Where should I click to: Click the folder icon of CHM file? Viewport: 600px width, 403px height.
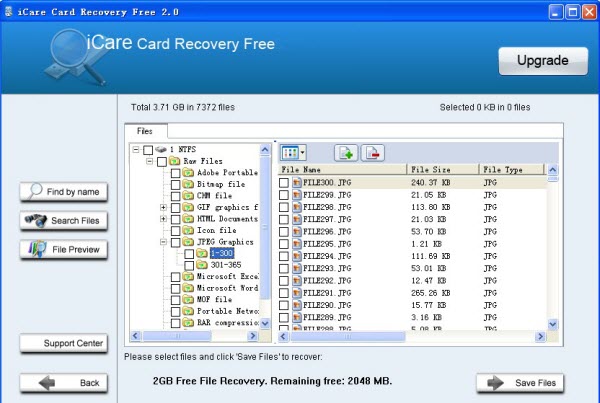click(188, 196)
